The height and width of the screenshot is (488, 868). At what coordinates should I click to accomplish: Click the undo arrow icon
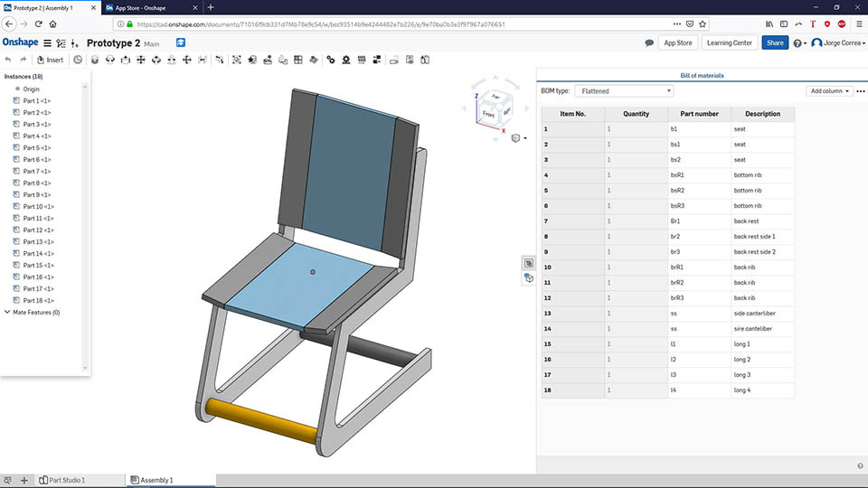8,60
